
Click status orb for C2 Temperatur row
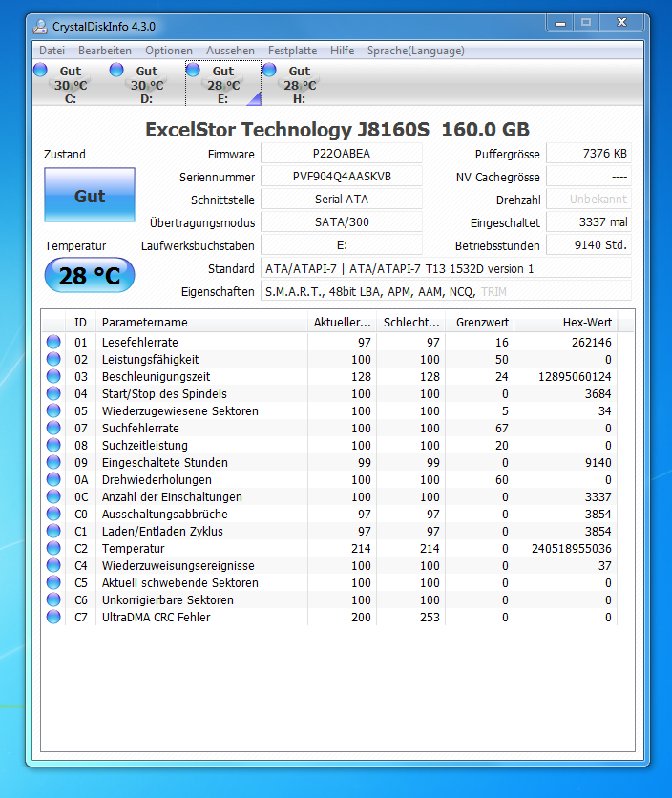pos(53,548)
